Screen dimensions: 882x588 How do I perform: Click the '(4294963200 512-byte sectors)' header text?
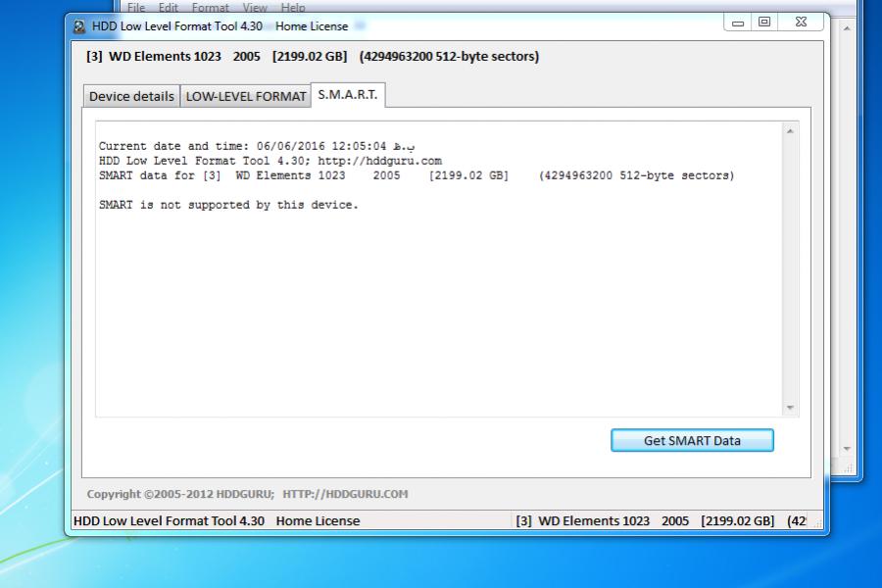point(449,56)
